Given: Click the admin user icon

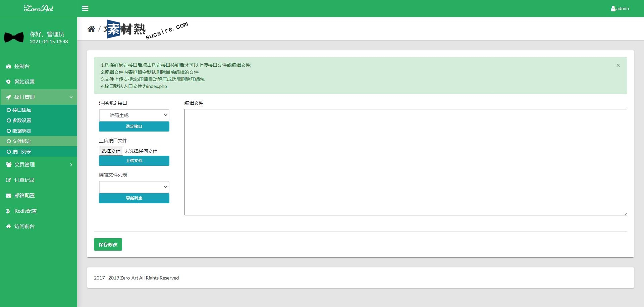Looking at the screenshot, I should pos(613,9).
